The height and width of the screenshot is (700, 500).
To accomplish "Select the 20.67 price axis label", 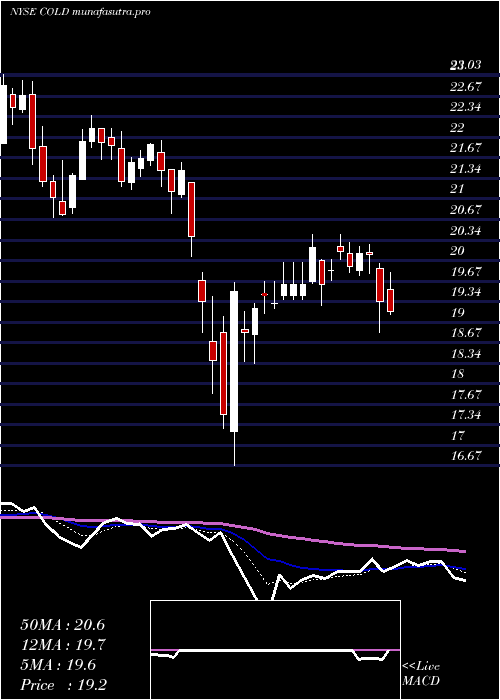I will tap(466, 210).
